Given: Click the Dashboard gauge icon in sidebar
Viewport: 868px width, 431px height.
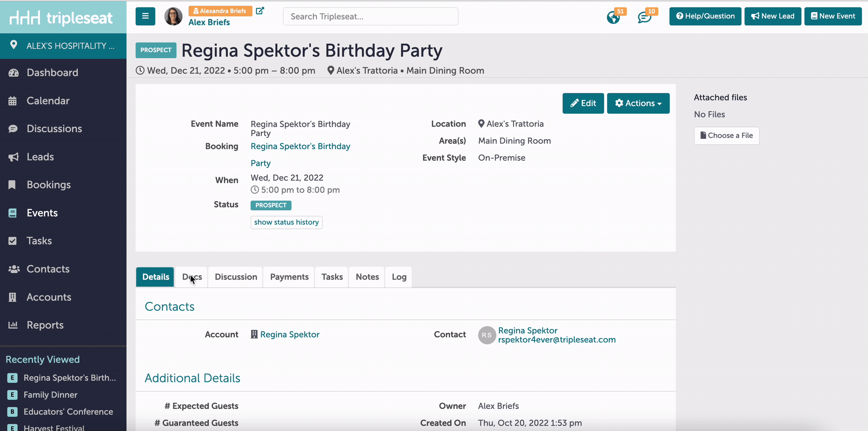Looking at the screenshot, I should pos(13,73).
